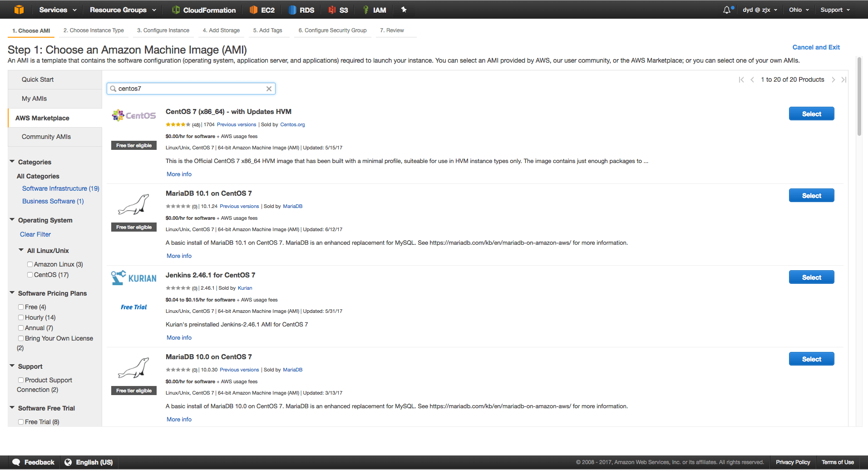The width and height of the screenshot is (868, 470).
Task: Check the Hourly (14) pricing plan
Action: pos(21,317)
